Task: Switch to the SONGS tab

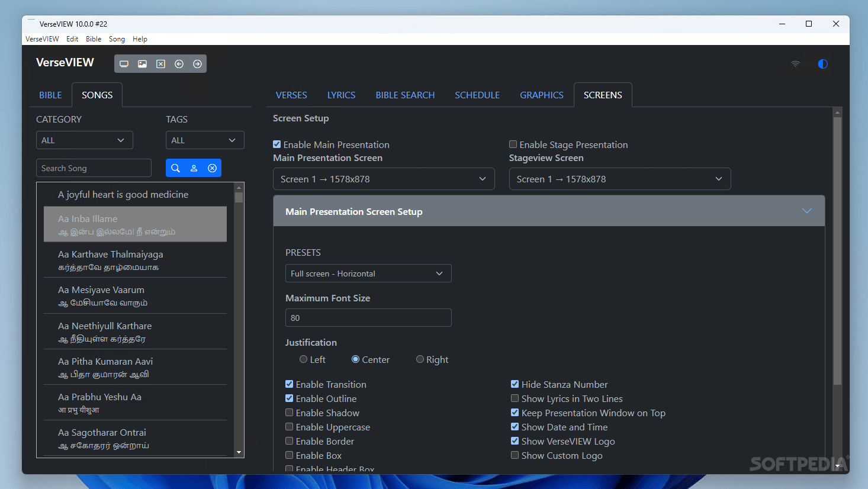Action: coord(97,95)
